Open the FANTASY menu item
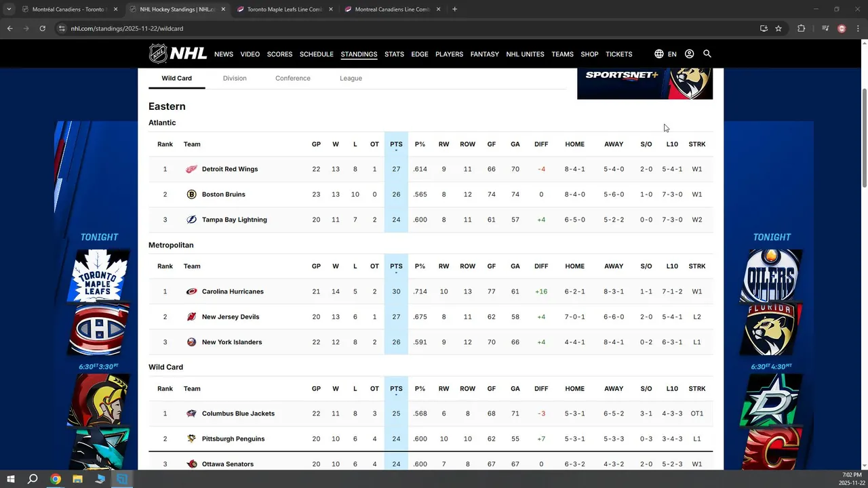868x488 pixels. pos(484,54)
